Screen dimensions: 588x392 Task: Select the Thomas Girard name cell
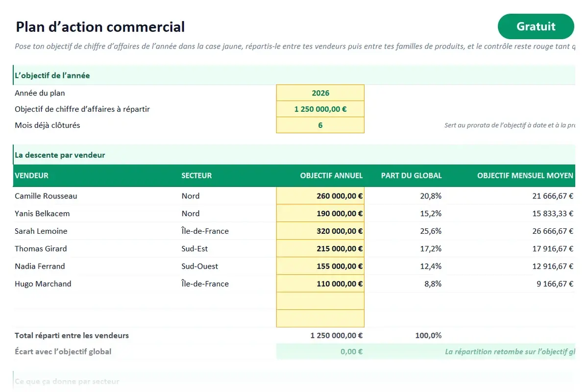41,249
